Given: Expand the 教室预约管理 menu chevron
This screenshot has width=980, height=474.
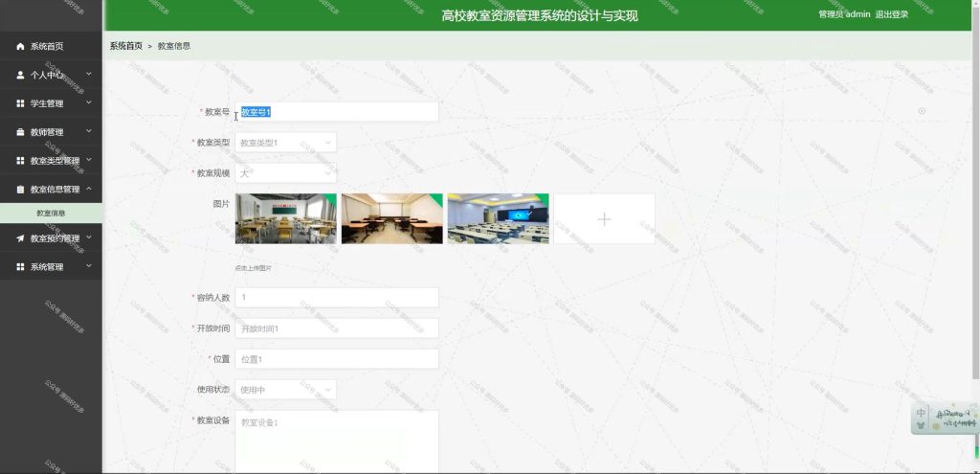Looking at the screenshot, I should [x=89, y=237].
